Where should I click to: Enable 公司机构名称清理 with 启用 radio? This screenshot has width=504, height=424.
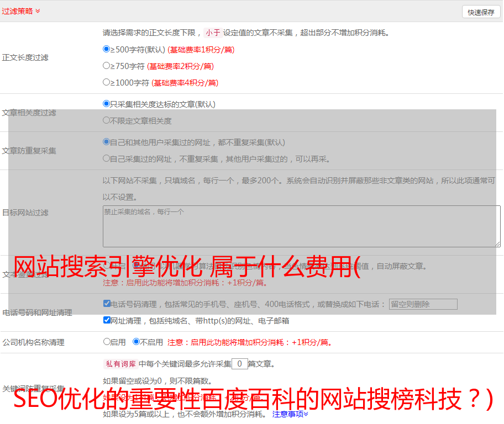107,342
